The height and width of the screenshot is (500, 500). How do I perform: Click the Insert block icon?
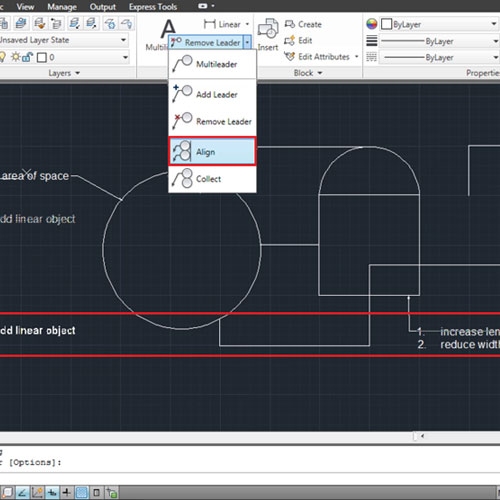pyautogui.click(x=268, y=29)
